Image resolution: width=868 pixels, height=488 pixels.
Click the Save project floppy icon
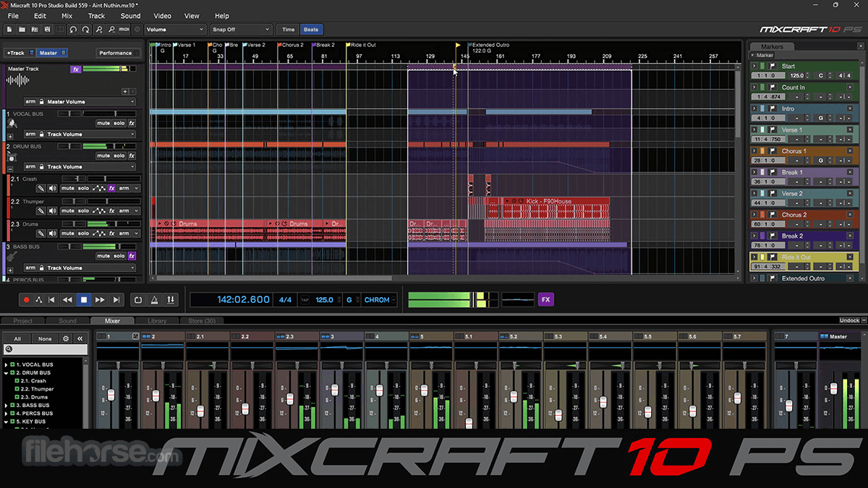[47, 30]
